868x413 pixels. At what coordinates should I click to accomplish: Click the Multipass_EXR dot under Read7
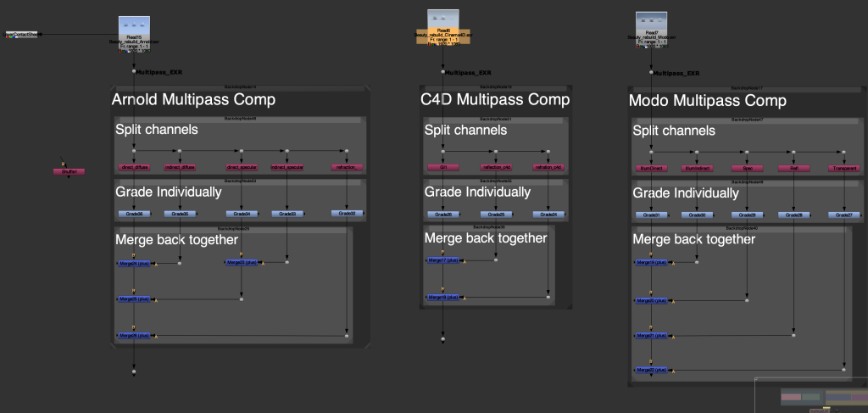tap(651, 73)
